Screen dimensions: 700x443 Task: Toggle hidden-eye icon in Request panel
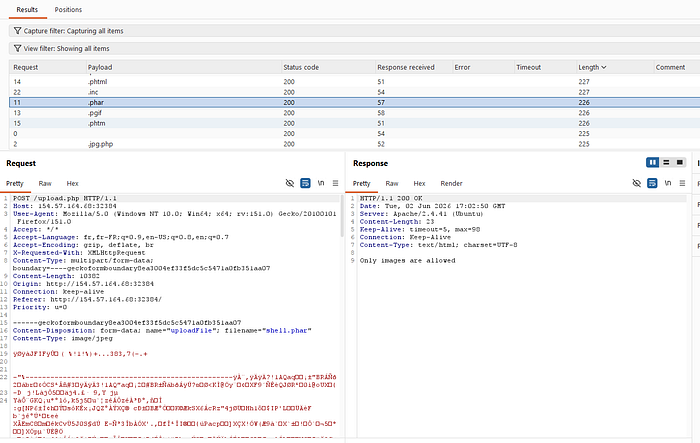click(x=290, y=183)
